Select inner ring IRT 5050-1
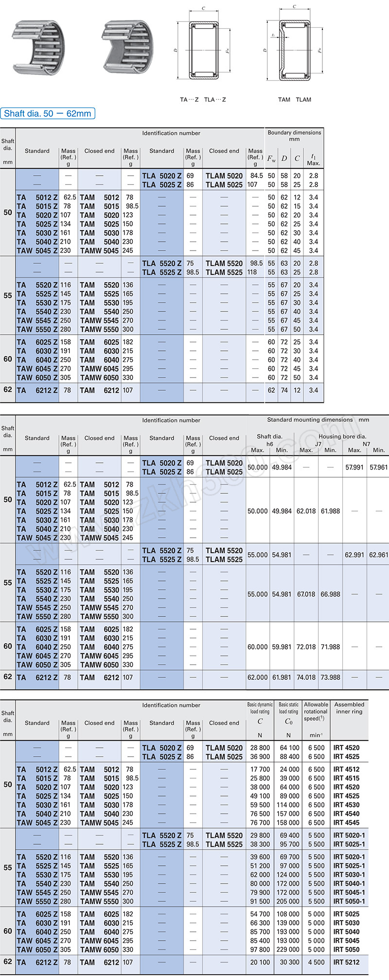 [x=349, y=901]
